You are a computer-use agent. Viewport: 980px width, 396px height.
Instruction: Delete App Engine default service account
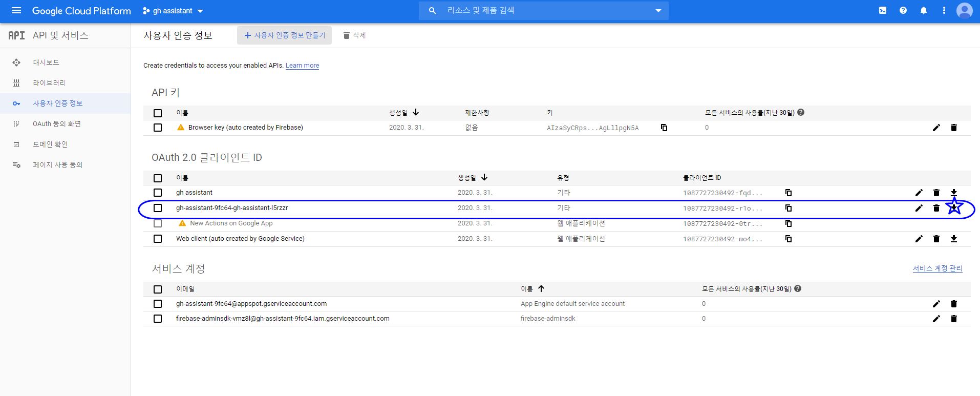point(954,304)
